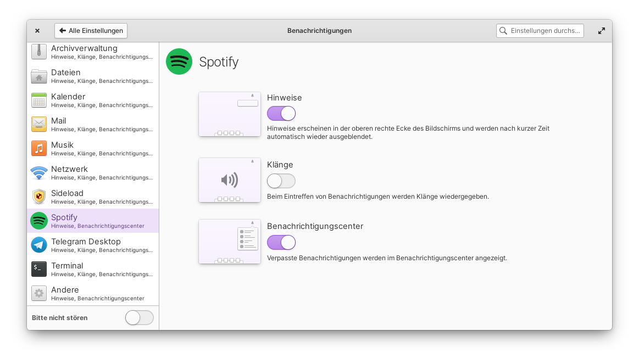
Task: Select the Musik app icon
Action: [x=38, y=148]
